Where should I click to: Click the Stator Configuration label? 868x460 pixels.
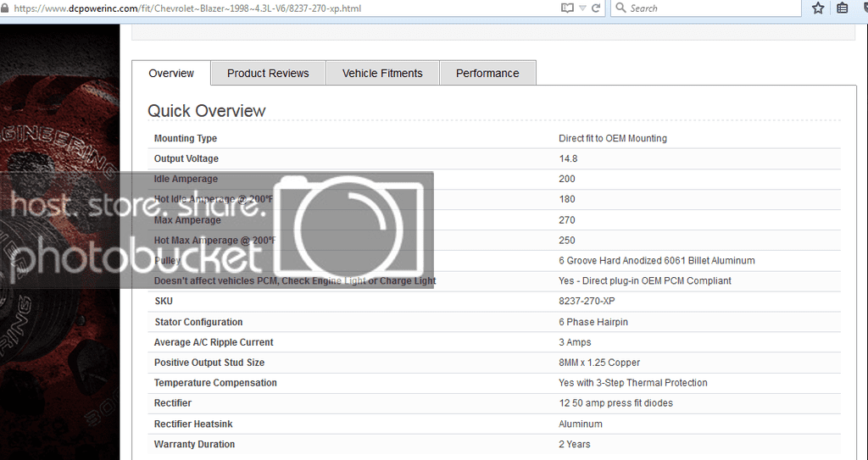(198, 322)
